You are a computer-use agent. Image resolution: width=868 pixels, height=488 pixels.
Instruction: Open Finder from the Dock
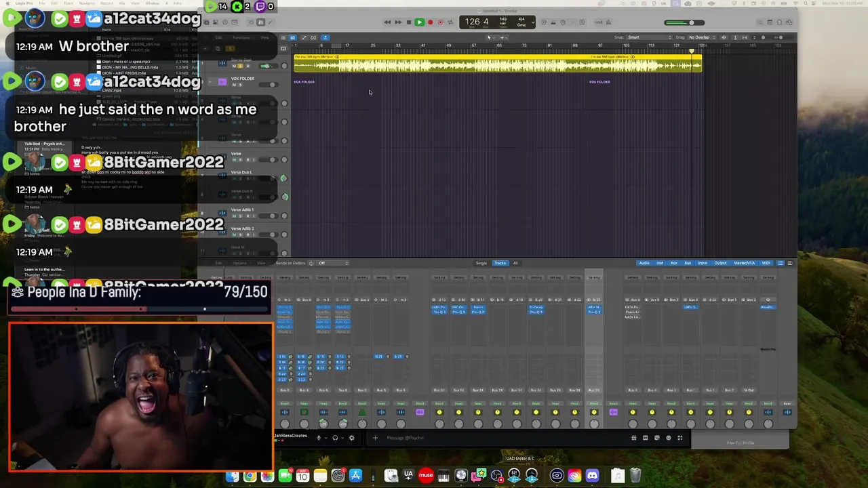[x=232, y=476]
